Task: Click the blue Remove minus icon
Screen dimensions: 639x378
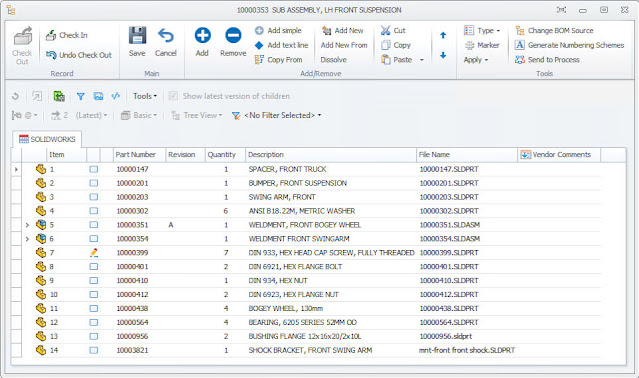Action: (233, 35)
